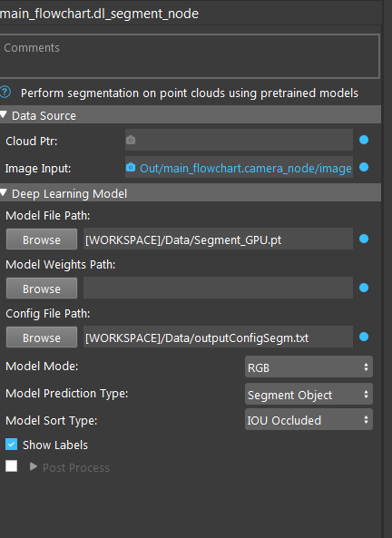Click the blue dot next to Model File Path field
Image resolution: width=392 pixels, height=538 pixels.
[x=364, y=239]
